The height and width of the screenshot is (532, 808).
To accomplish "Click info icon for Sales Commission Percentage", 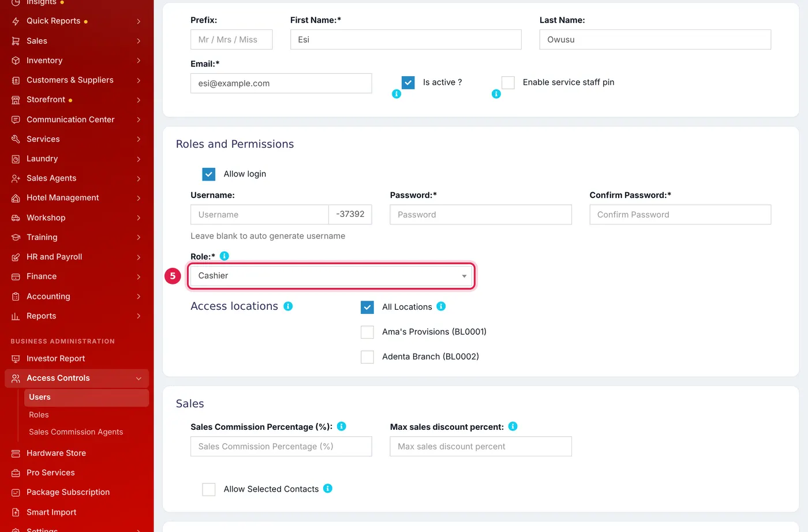I will tap(342, 426).
